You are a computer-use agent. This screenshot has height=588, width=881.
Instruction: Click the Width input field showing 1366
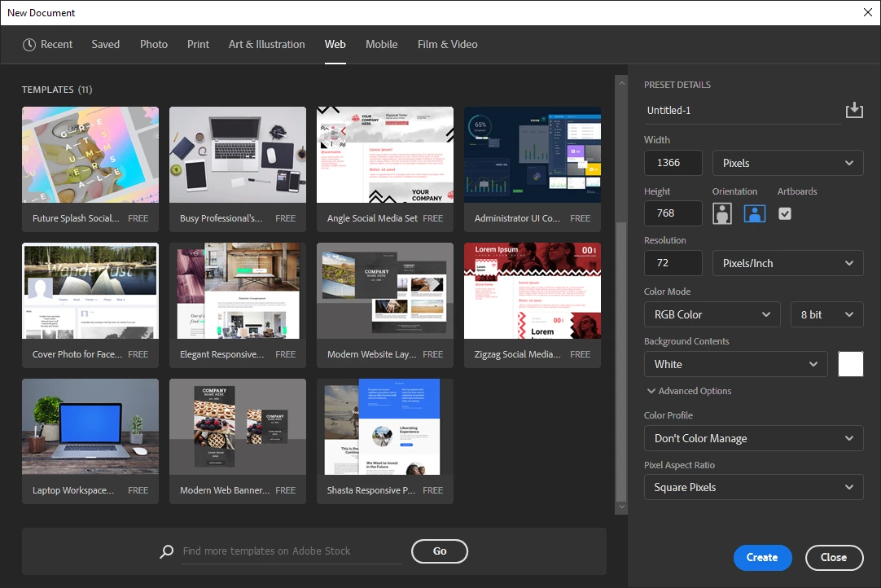[x=673, y=163]
